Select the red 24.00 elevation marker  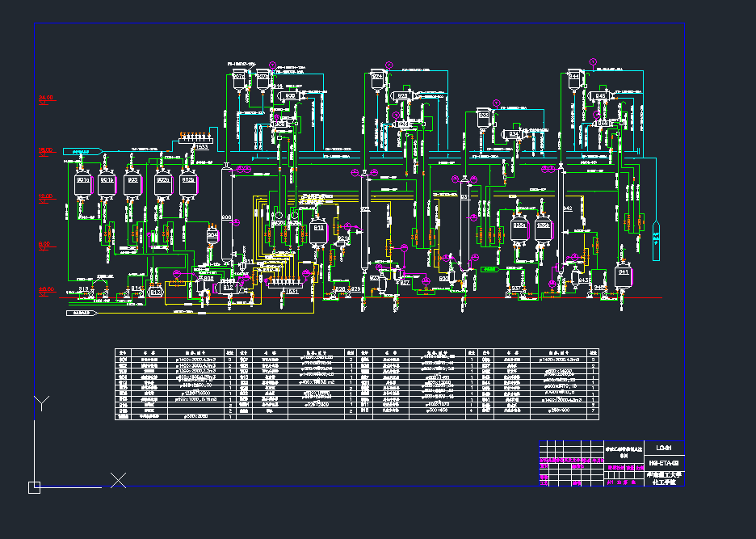(46, 99)
